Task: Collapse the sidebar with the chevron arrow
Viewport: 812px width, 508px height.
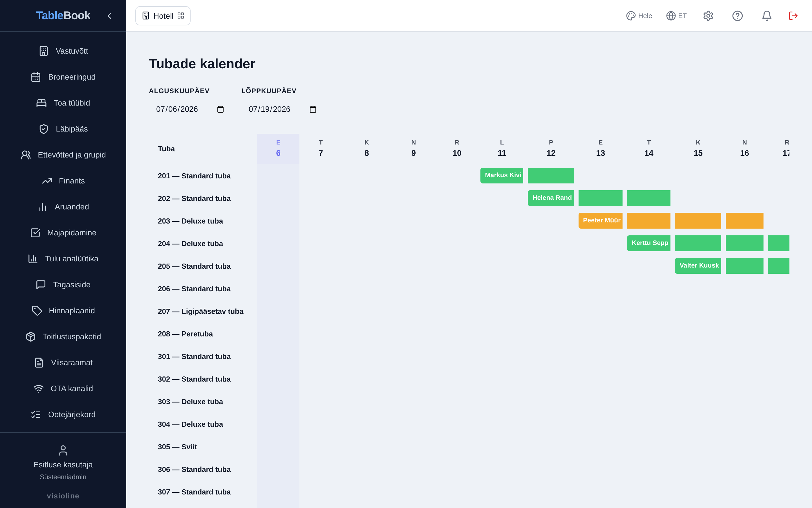Action: click(109, 16)
